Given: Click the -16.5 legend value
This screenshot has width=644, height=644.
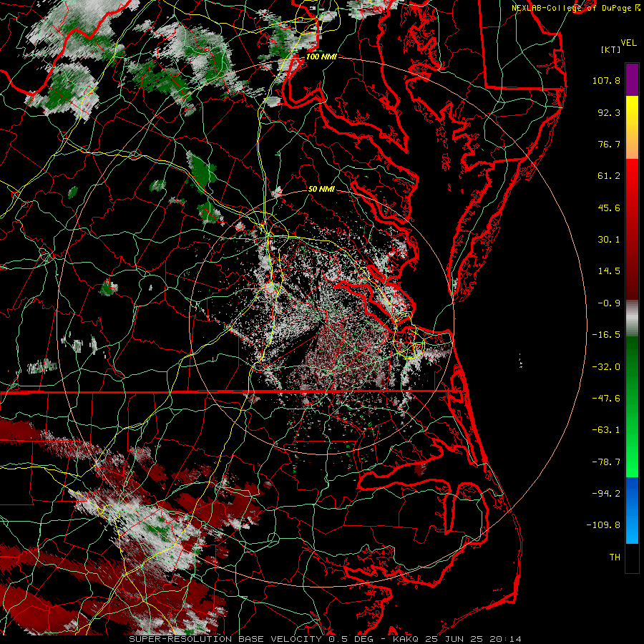Looking at the screenshot, I should pos(606,335).
